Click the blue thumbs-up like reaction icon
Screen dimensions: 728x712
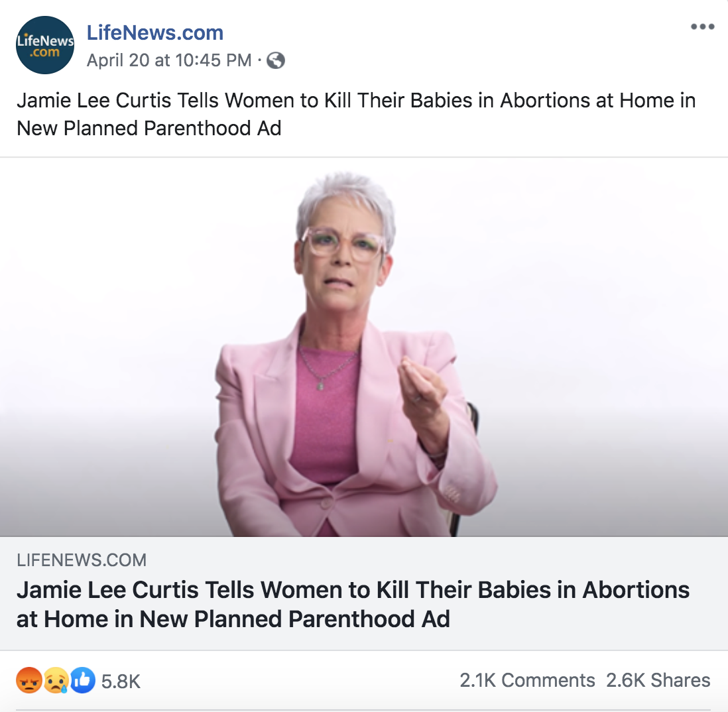(83, 680)
